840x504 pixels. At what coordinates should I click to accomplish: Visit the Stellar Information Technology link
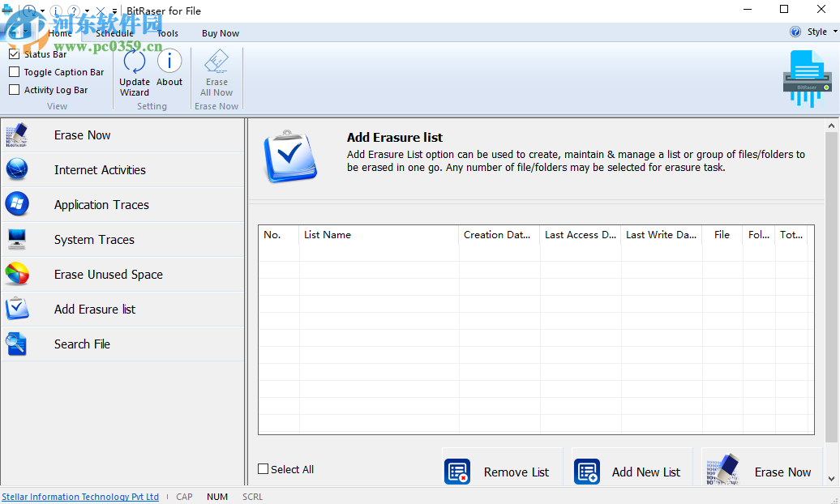click(80, 497)
